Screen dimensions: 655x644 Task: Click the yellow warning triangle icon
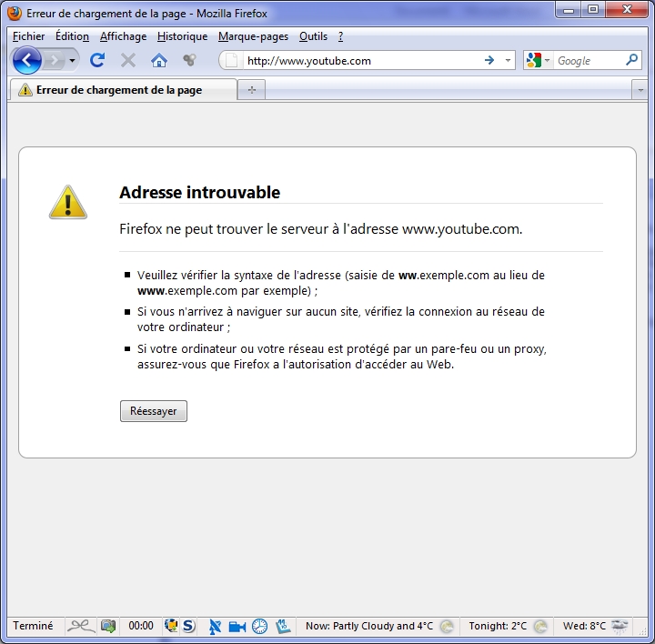(x=68, y=202)
